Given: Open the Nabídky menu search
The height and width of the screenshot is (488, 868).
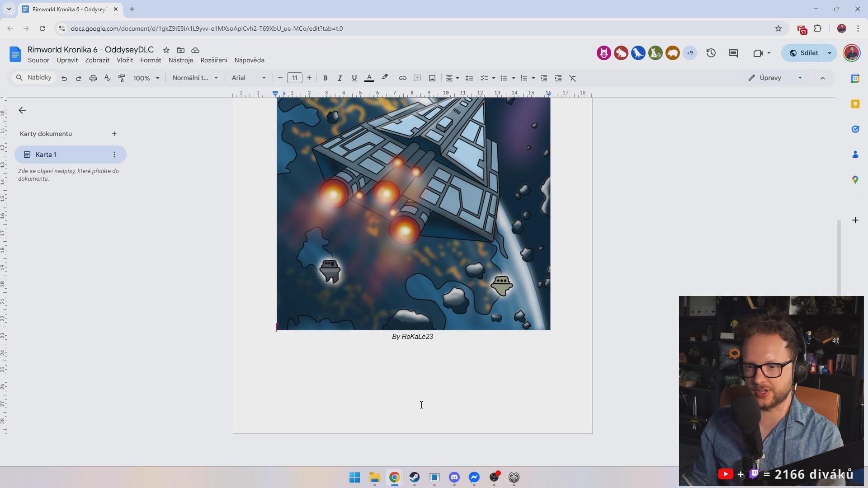Looking at the screenshot, I should click(34, 78).
